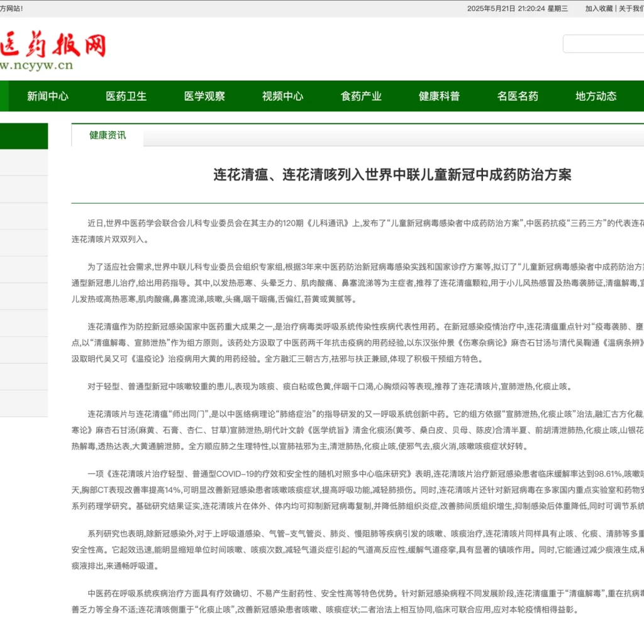The width and height of the screenshot is (644, 644).
Task: Click the date and time display
Action: [x=517, y=9]
